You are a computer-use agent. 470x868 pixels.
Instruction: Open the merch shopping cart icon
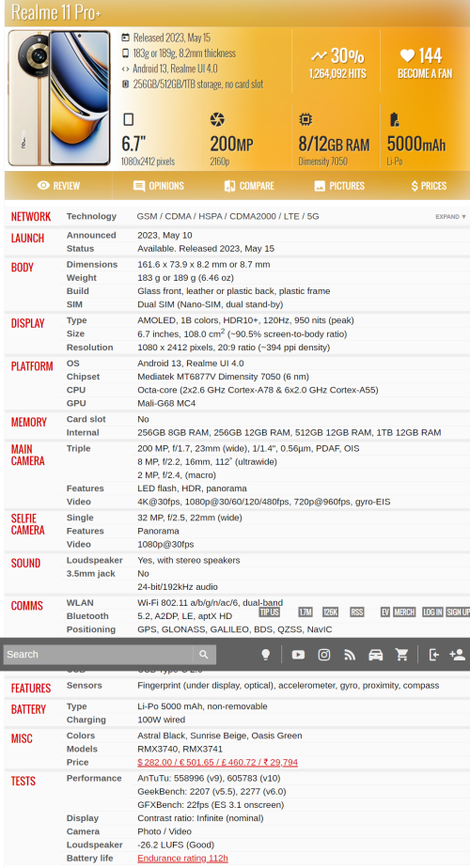click(x=401, y=655)
